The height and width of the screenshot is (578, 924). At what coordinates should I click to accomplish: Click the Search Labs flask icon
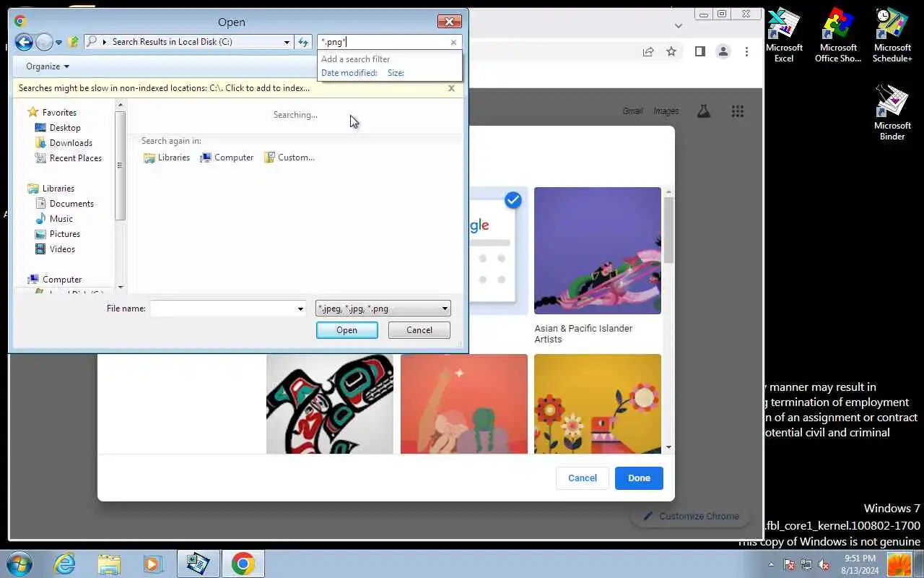point(703,111)
